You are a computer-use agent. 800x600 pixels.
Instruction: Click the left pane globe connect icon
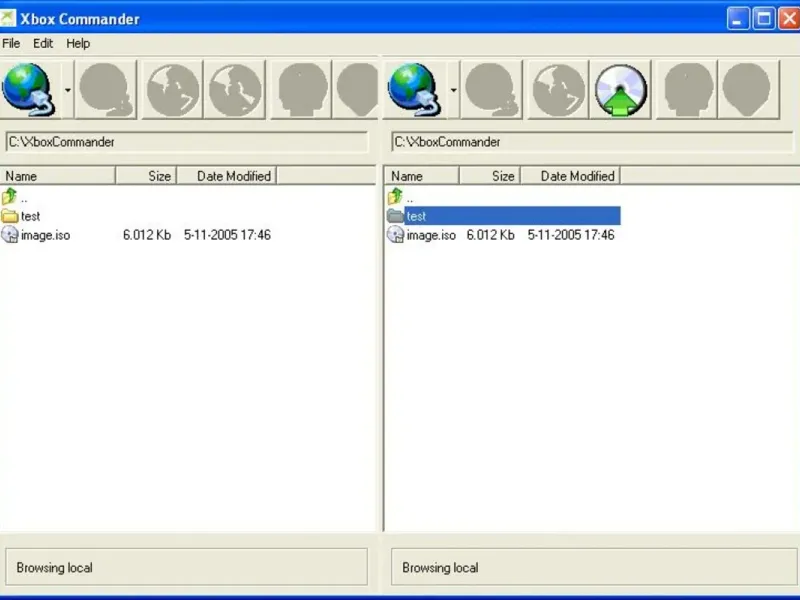(x=29, y=90)
